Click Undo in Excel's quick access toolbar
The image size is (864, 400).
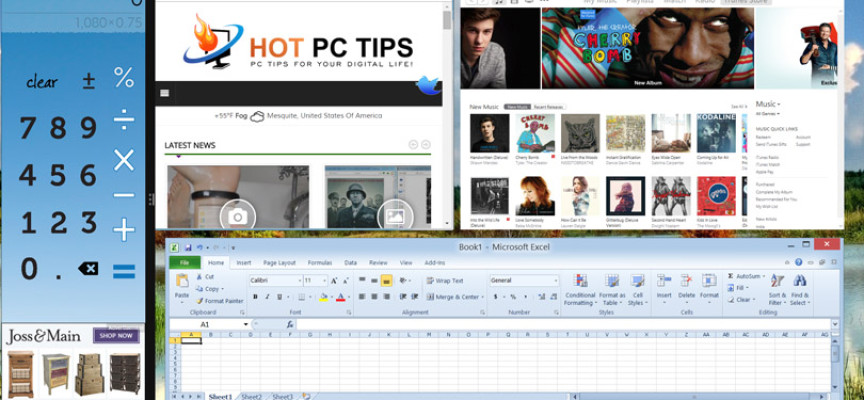[x=199, y=248]
